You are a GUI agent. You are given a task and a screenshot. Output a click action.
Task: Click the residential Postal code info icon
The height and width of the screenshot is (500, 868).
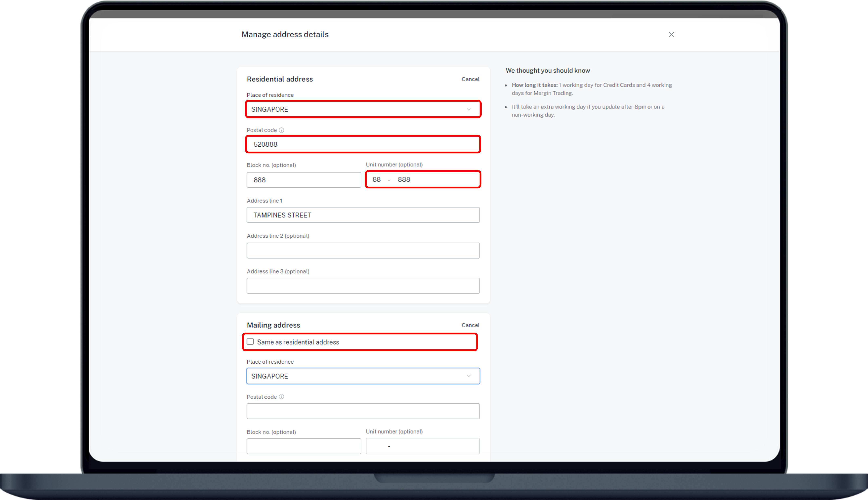pyautogui.click(x=281, y=130)
